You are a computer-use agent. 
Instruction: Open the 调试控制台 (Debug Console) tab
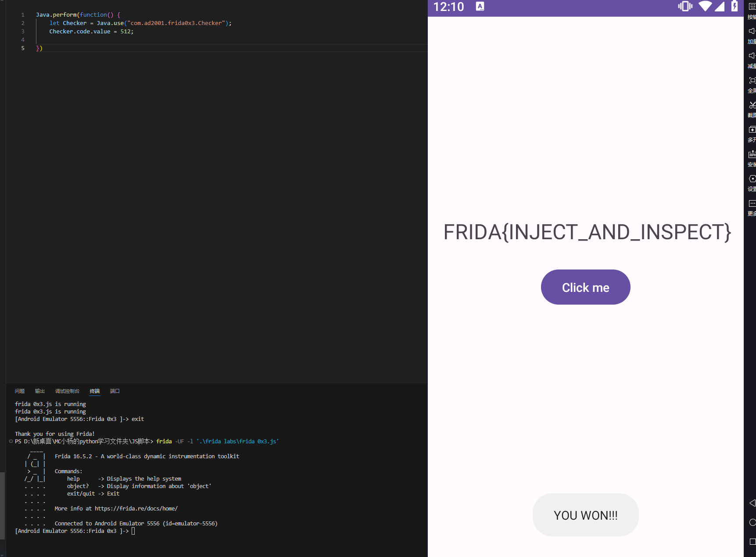point(67,391)
